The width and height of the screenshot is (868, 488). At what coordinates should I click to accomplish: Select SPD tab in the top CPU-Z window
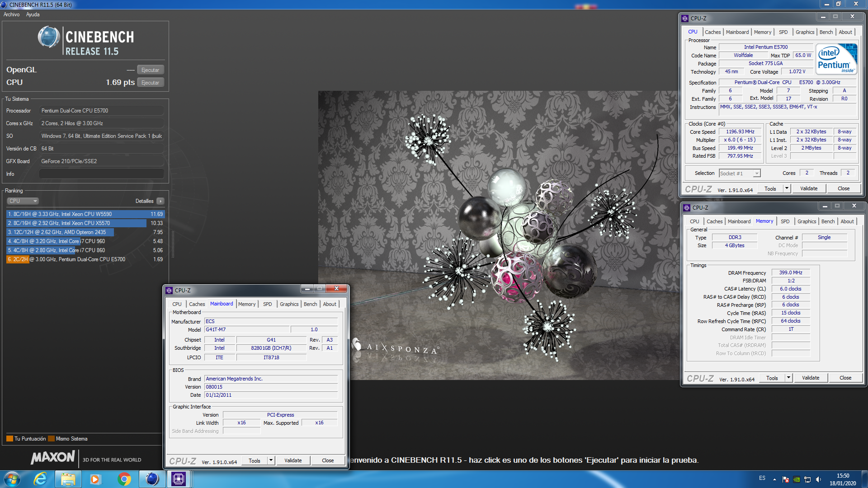pyautogui.click(x=783, y=32)
